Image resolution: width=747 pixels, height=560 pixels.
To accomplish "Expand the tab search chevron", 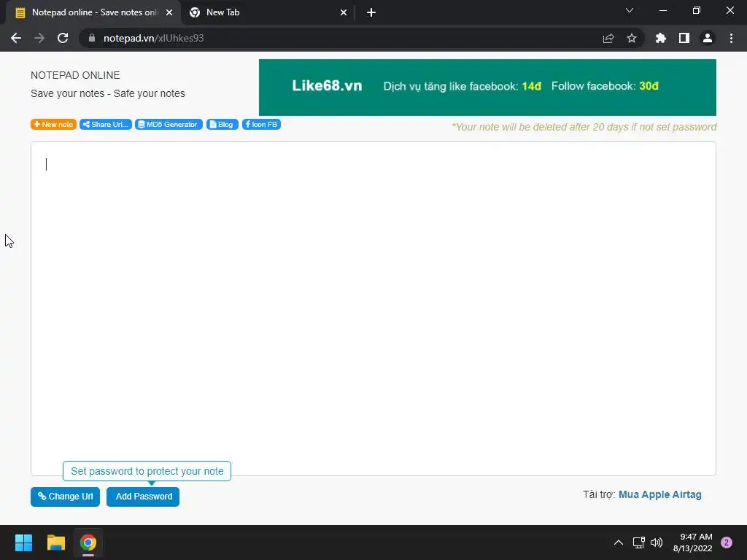I will pos(630,10).
